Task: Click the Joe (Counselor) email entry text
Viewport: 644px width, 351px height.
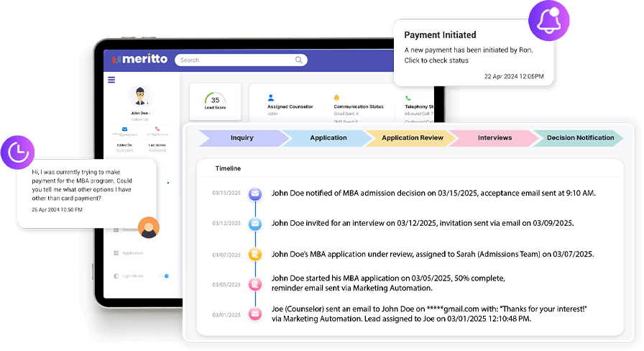Action: click(x=429, y=314)
